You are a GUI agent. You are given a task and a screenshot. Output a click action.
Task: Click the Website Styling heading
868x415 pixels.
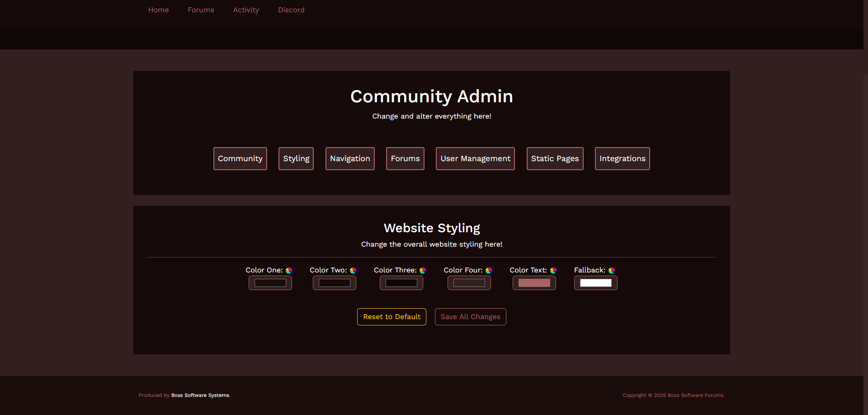pos(432,228)
